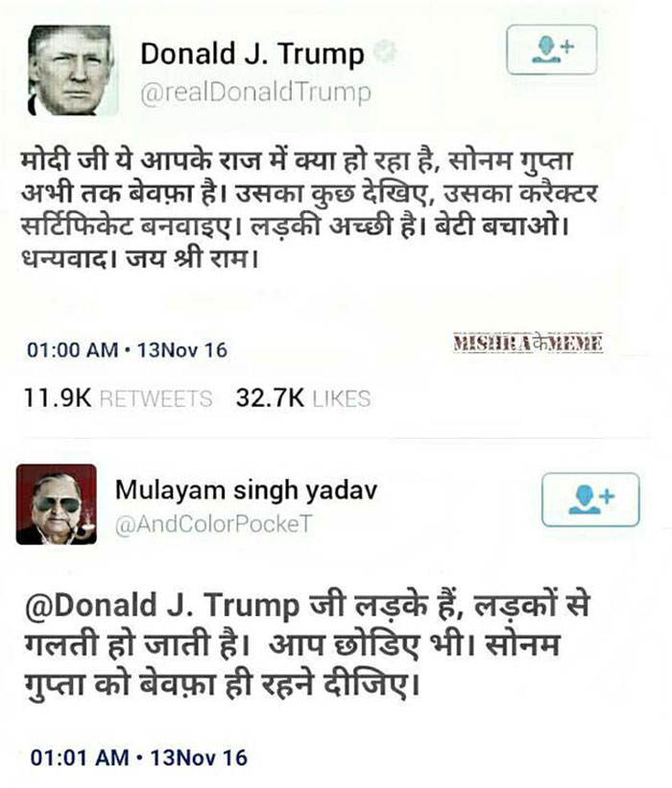Viewport: 672px width, 788px height.
Task: Click the 01:01 AM 13Nov 16 timestamp
Action: (x=139, y=757)
